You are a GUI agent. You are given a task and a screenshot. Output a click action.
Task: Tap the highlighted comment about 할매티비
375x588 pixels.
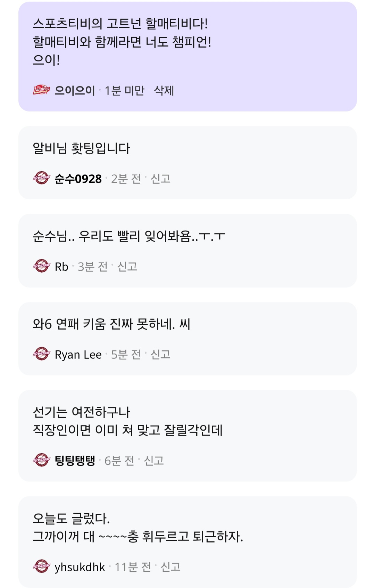coord(122,42)
